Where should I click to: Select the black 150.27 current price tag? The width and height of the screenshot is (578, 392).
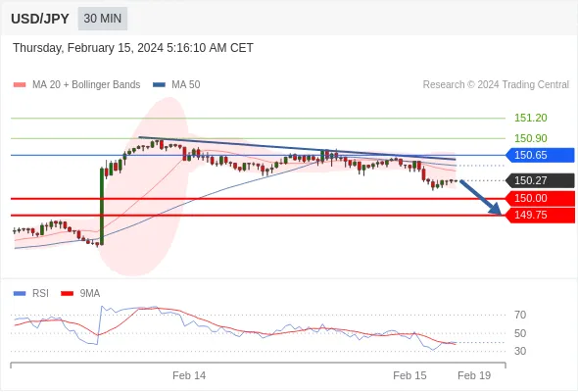click(x=540, y=180)
